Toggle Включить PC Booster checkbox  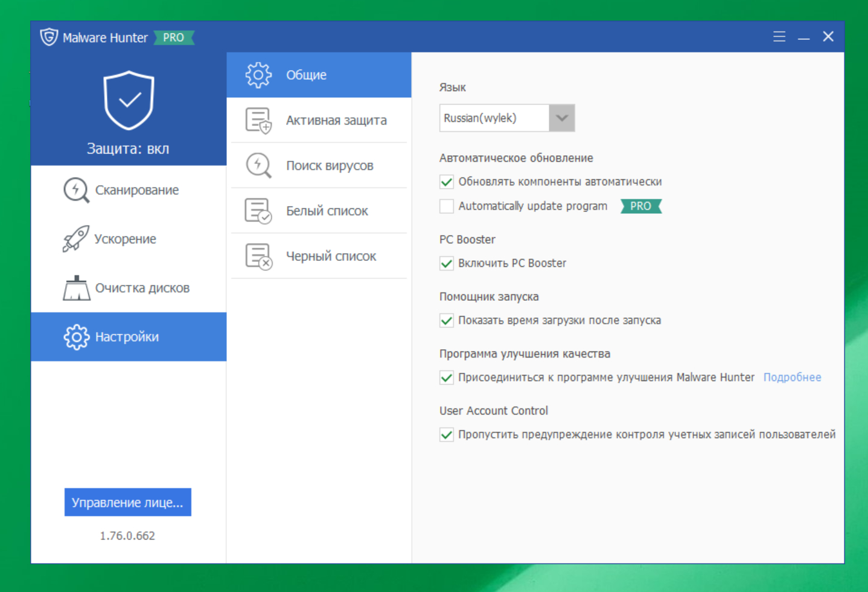(447, 263)
